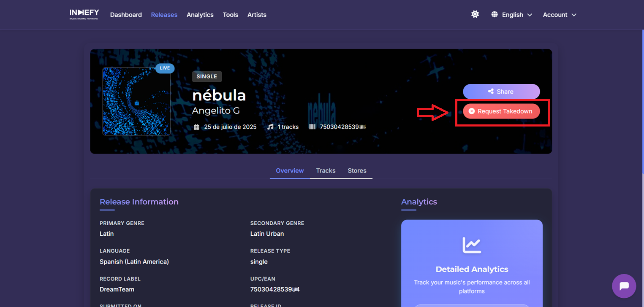The width and height of the screenshot is (644, 307).
Task: Switch to the Stores tab
Action: tap(357, 171)
